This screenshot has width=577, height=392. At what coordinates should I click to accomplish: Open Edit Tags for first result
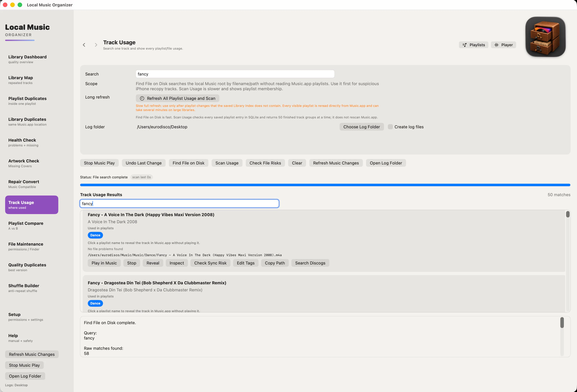click(246, 263)
